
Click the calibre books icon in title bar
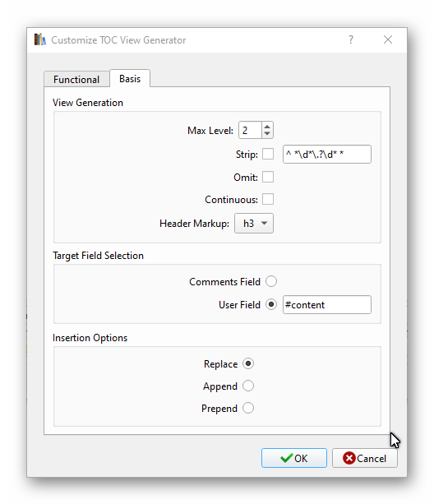click(x=39, y=39)
